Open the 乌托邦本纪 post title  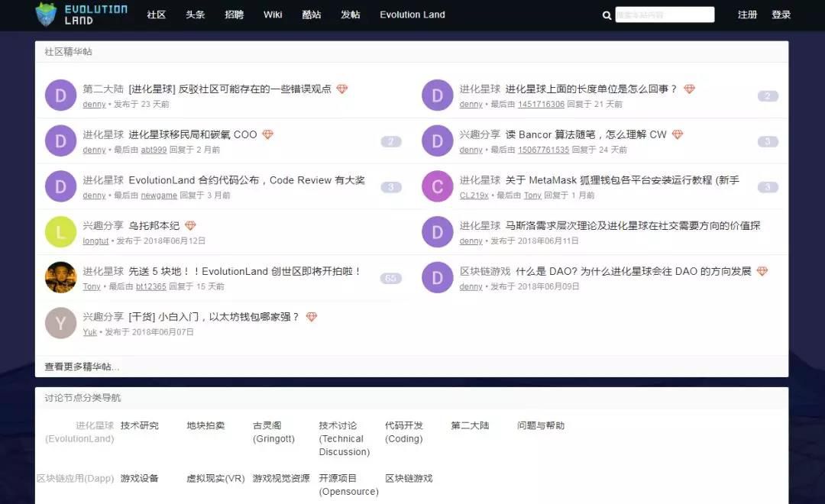pyautogui.click(x=154, y=226)
